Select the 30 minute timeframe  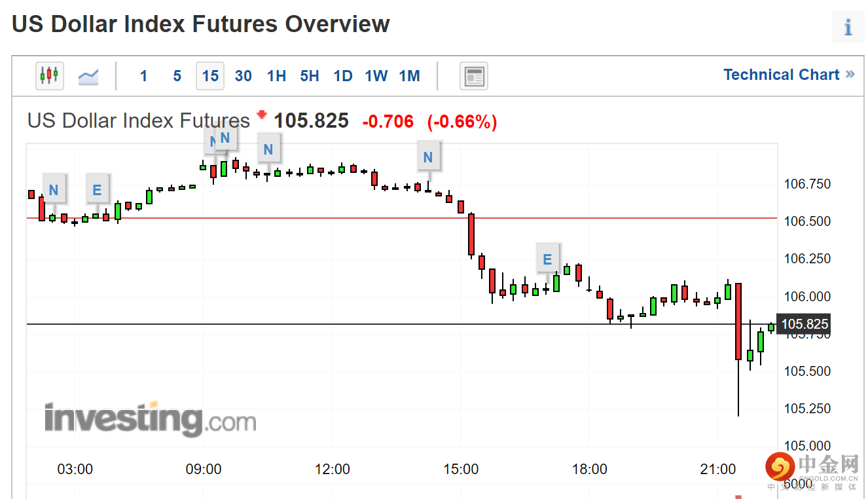click(x=244, y=76)
